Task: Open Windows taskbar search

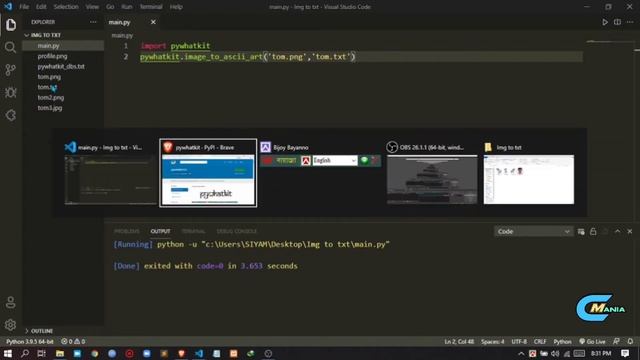Action: (24, 353)
